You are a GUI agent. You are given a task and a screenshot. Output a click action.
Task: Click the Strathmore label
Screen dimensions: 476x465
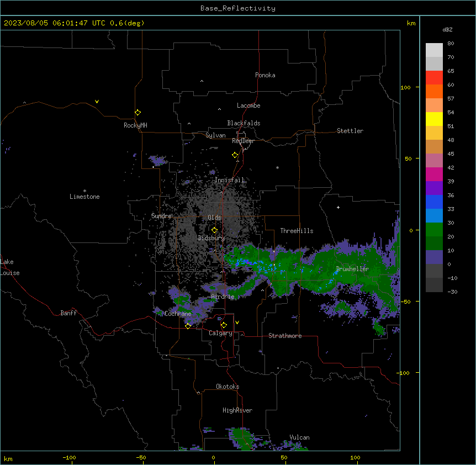tap(285, 336)
